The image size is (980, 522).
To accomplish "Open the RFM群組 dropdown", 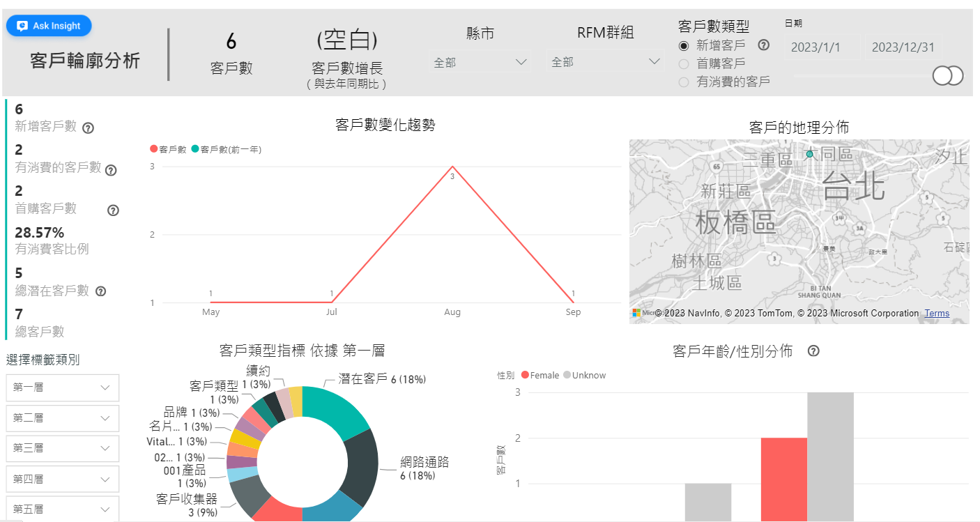I will click(x=605, y=63).
